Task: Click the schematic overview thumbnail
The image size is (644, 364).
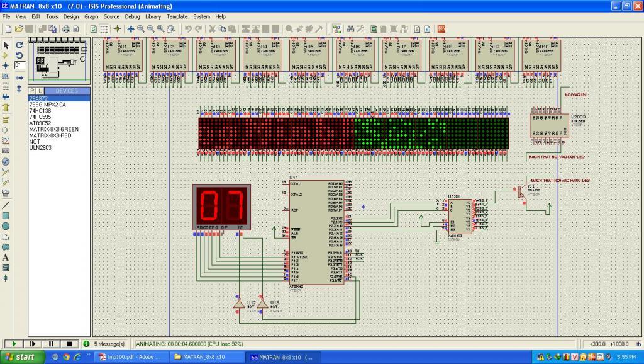Action: tap(60, 60)
